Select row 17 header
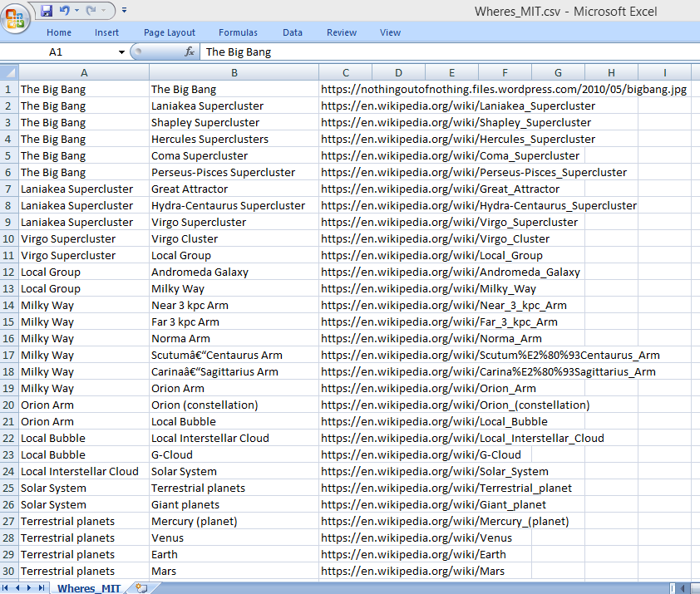The height and width of the screenshot is (594, 700). 9,356
